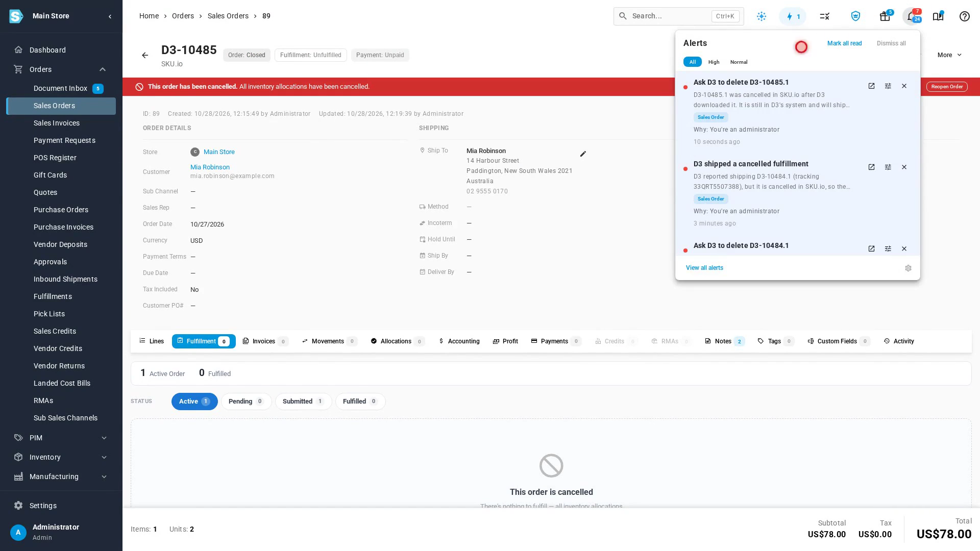Image resolution: width=980 pixels, height=551 pixels.
Task: Toggle the notifications bell icon
Action: click(x=912, y=16)
